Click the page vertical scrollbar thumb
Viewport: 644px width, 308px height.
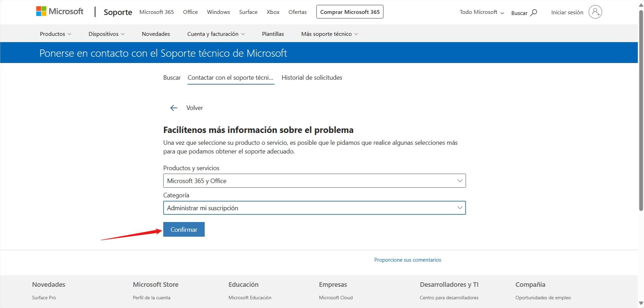[641, 111]
